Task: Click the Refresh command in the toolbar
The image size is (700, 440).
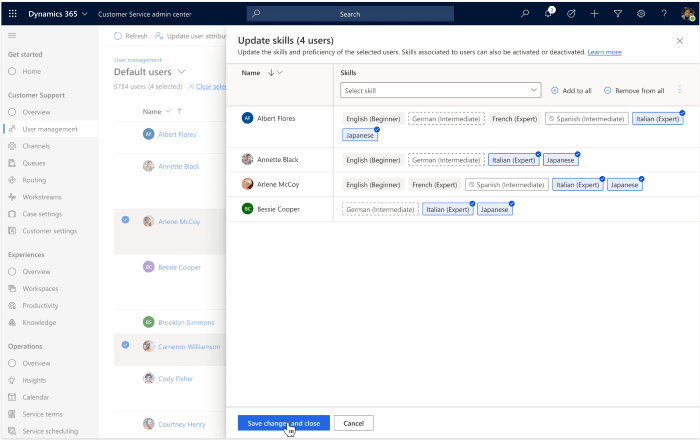Action: (x=130, y=36)
